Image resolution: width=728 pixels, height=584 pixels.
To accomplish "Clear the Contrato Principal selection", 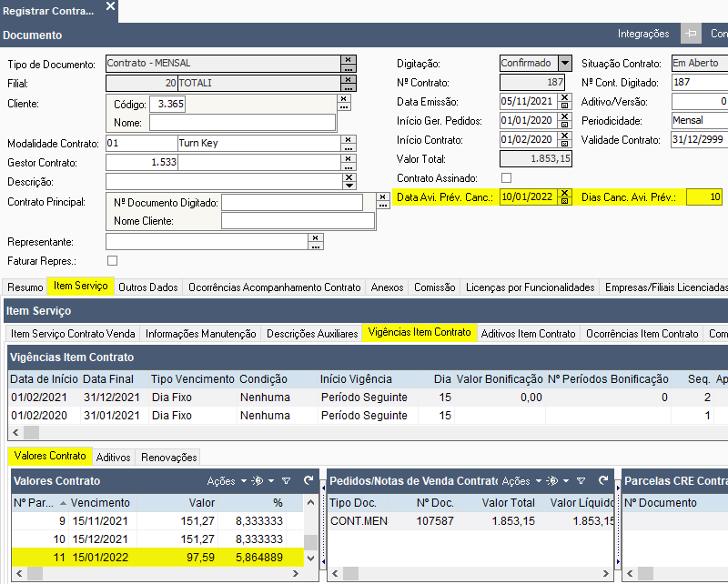I will (383, 196).
